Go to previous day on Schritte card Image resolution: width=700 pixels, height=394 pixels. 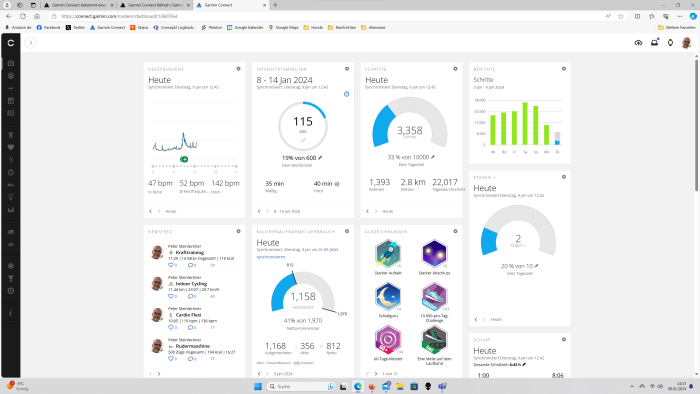[x=367, y=211]
